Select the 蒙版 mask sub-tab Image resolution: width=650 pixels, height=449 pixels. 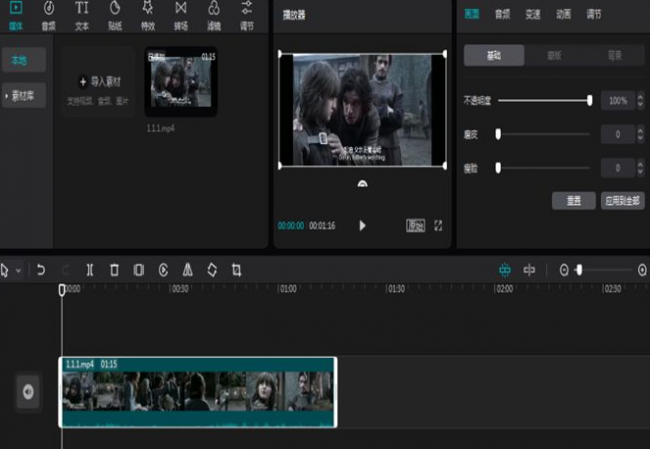point(554,55)
